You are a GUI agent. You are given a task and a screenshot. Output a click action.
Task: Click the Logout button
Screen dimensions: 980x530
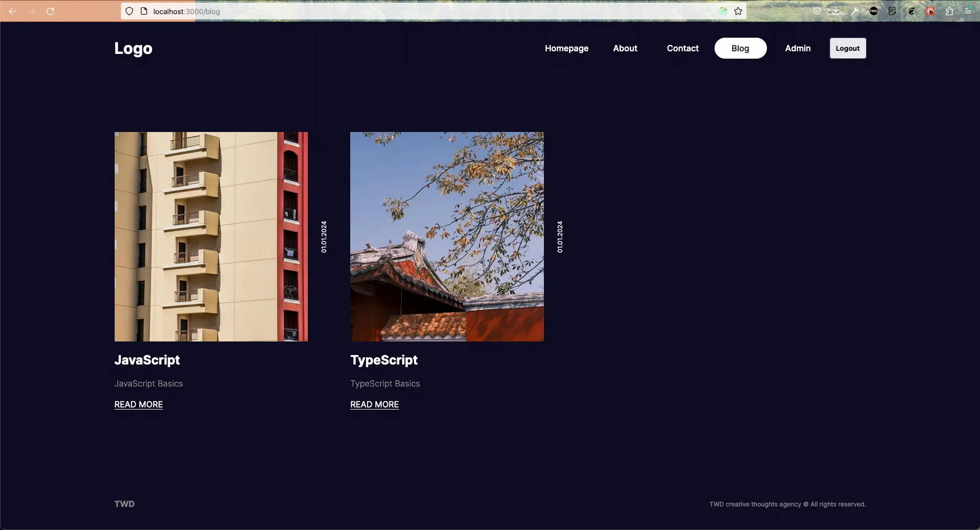point(848,48)
